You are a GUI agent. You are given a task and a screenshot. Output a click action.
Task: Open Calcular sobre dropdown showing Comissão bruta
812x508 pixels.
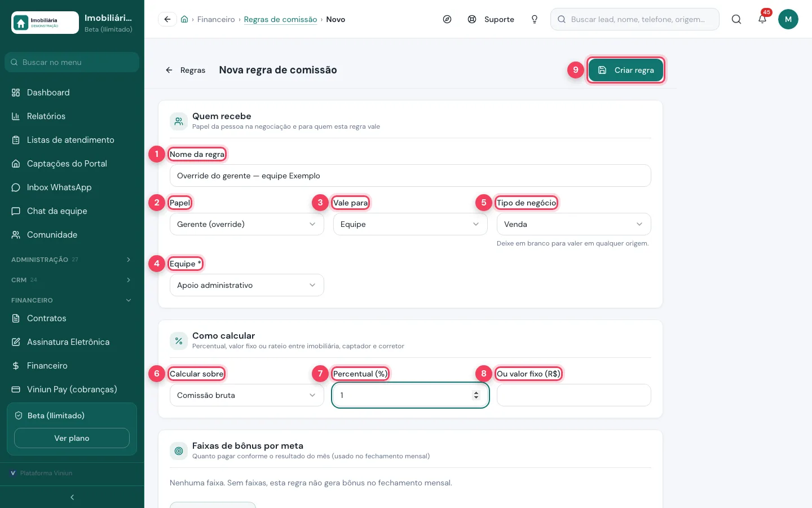point(247,395)
